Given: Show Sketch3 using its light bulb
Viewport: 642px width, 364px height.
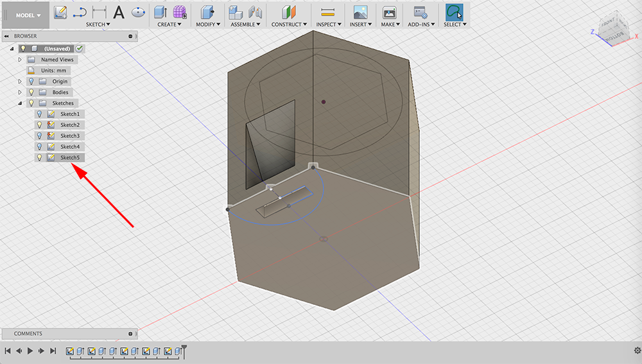Looking at the screenshot, I should (x=39, y=135).
